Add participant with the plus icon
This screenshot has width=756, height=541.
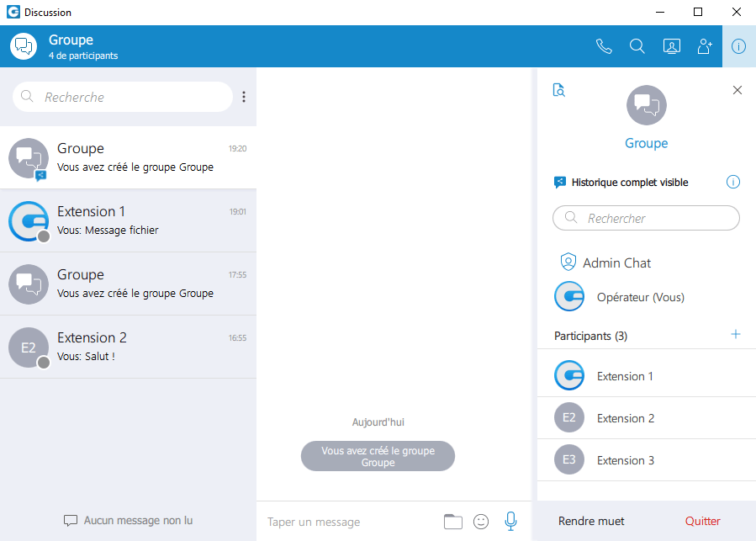tap(736, 335)
